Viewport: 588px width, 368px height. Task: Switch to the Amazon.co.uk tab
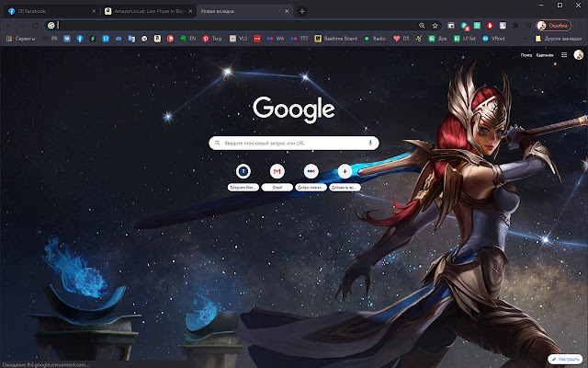(149, 11)
